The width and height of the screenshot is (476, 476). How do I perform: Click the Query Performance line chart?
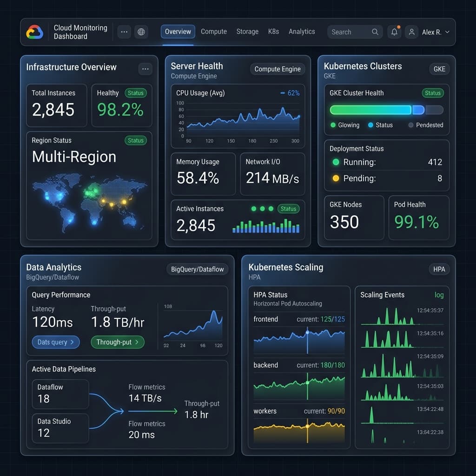pyautogui.click(x=193, y=325)
